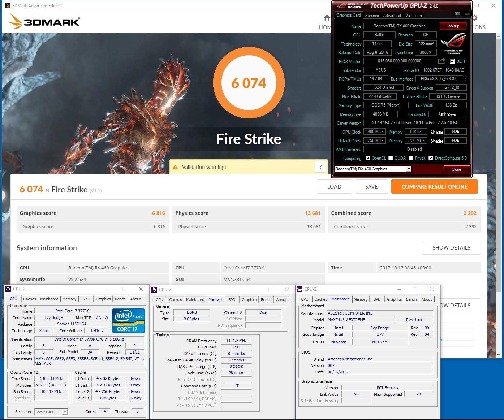Click the CPU-Z memory window's title icon
The width and height of the screenshot is (504, 420).
click(x=154, y=290)
